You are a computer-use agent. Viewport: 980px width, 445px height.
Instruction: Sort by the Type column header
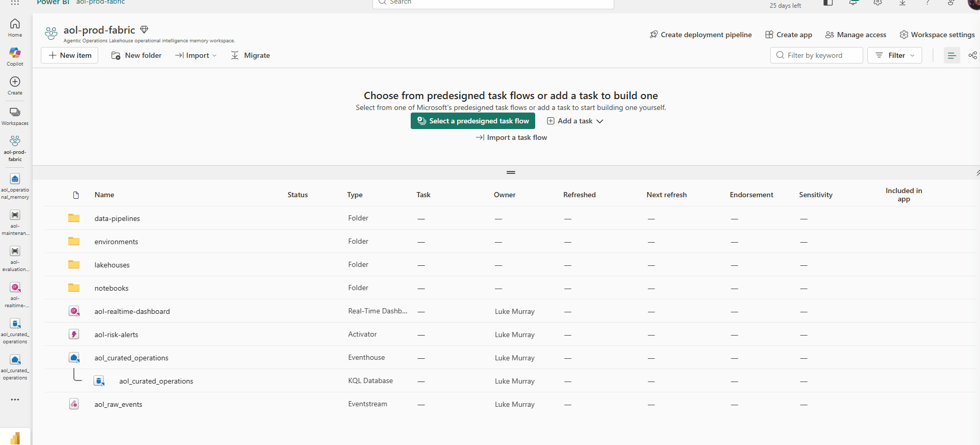coord(355,195)
